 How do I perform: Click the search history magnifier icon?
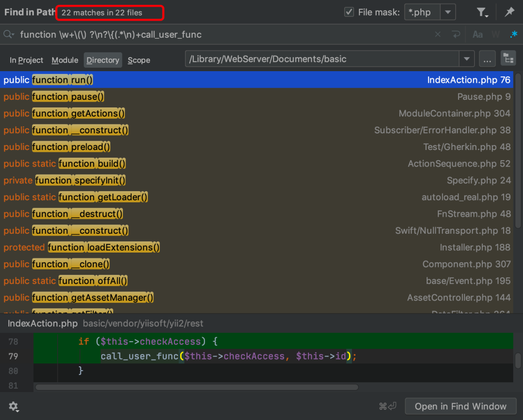[9, 34]
